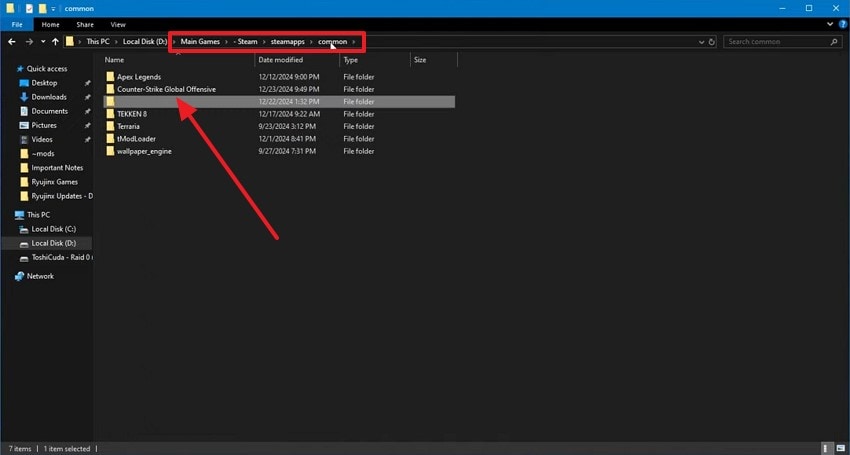Refresh the common folder view
The image size is (850, 455).
coord(712,42)
